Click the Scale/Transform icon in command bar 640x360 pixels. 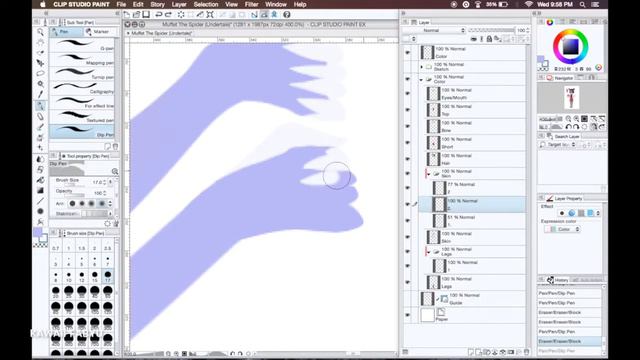point(210,15)
